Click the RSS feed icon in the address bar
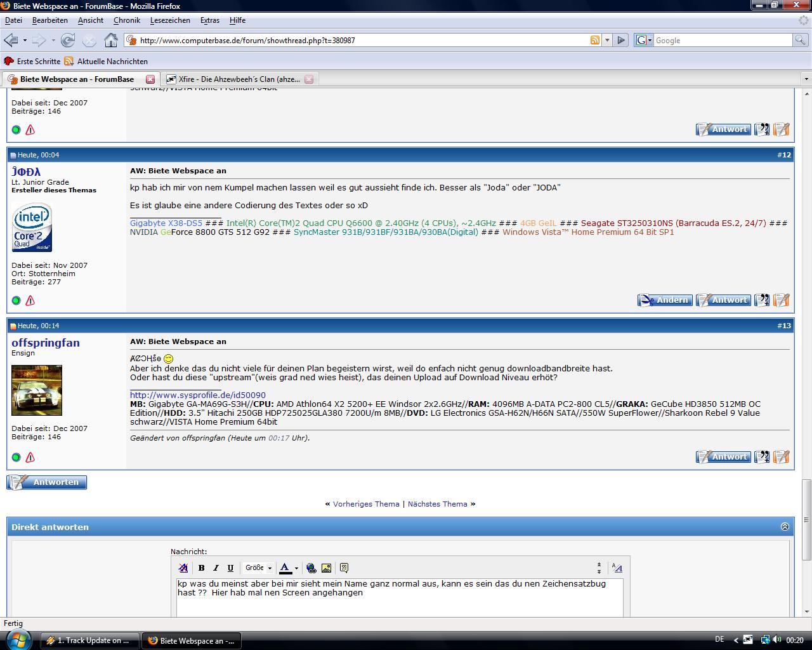The width and height of the screenshot is (812, 650). point(594,40)
